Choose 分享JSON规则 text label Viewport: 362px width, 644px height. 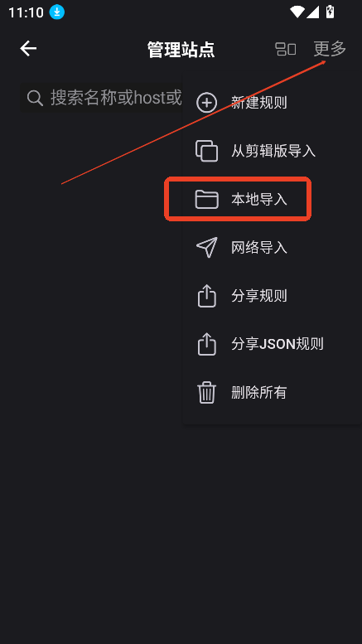point(277,344)
